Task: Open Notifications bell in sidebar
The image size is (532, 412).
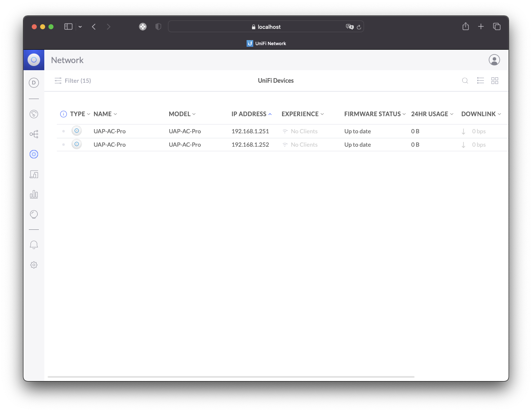Action: click(34, 245)
